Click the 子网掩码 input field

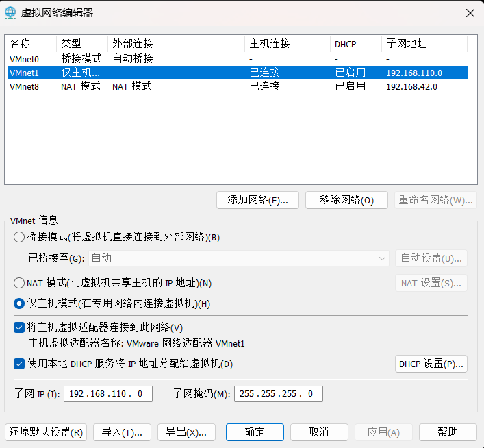pyautogui.click(x=279, y=394)
